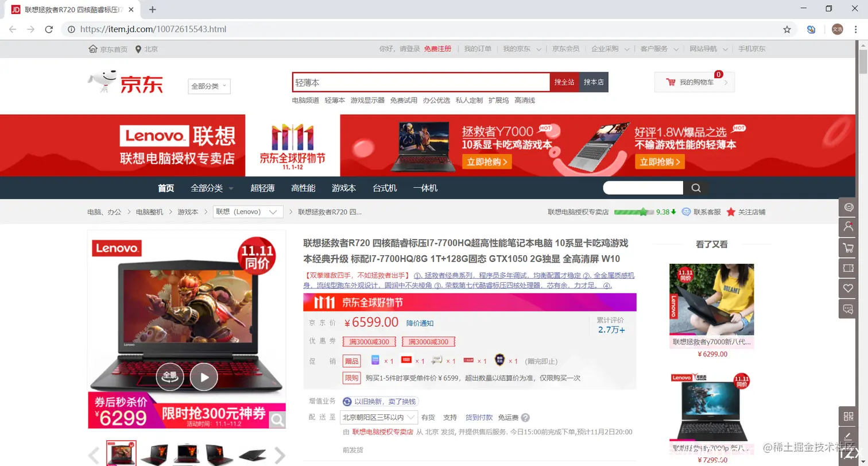Open the customer service chat icon in right sidebar
The image size is (868, 466).
click(x=848, y=207)
